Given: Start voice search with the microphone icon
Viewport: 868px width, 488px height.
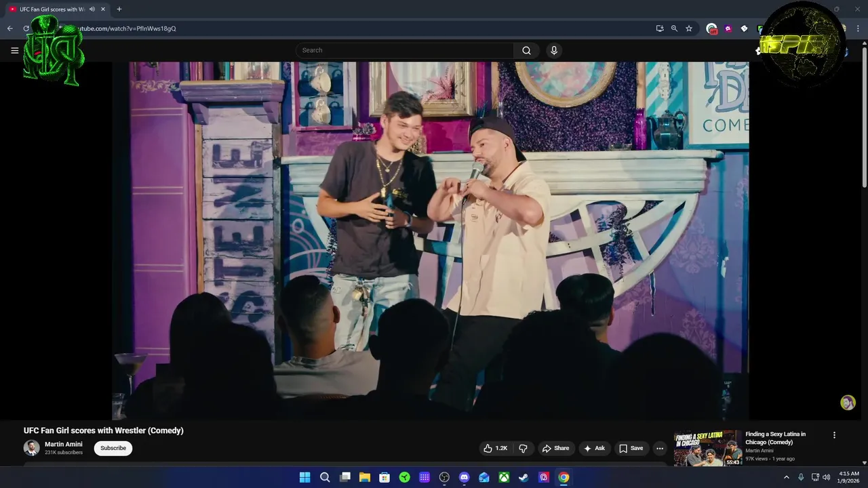Looking at the screenshot, I should [554, 50].
